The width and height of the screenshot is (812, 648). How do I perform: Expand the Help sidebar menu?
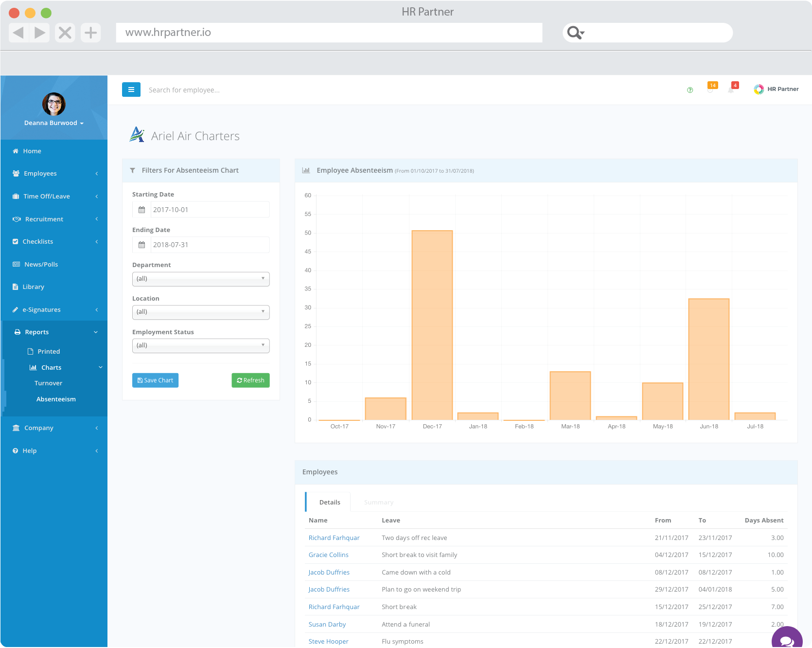coord(54,450)
